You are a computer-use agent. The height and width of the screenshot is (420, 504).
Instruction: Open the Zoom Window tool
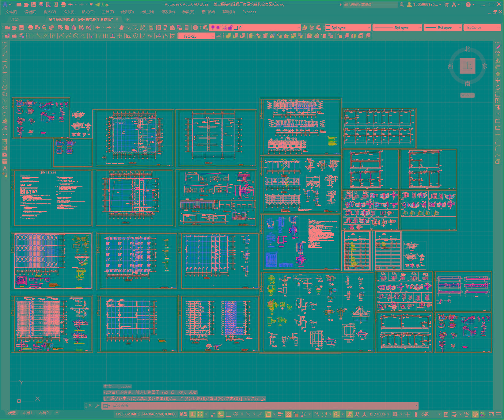(135, 28)
